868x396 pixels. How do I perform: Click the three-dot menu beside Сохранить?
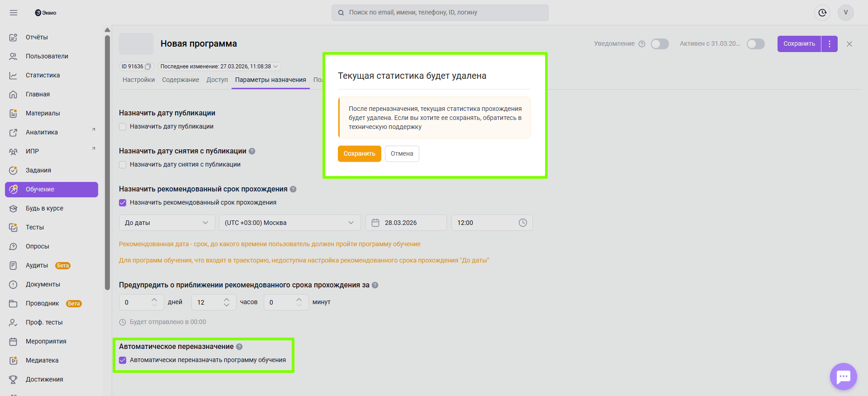click(x=830, y=44)
